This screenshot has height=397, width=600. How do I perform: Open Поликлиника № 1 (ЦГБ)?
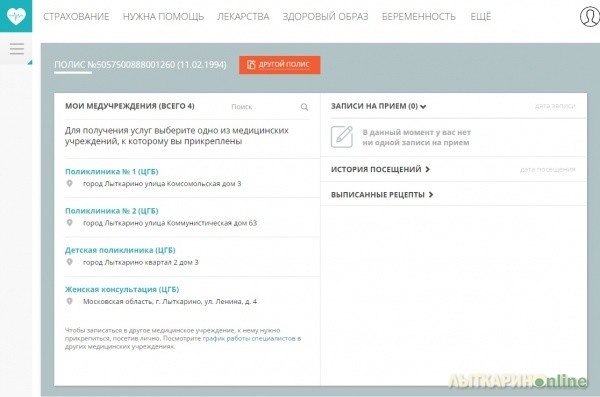(111, 172)
